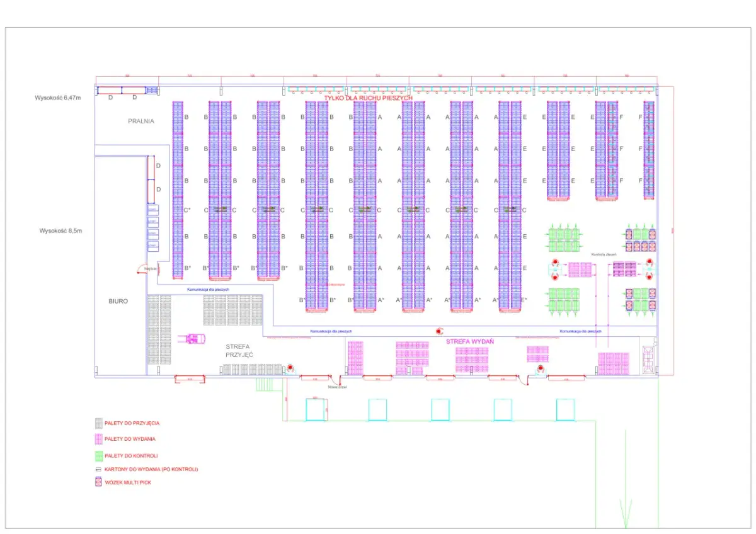Click the Wejście entrance door symbol

(x=141, y=270)
